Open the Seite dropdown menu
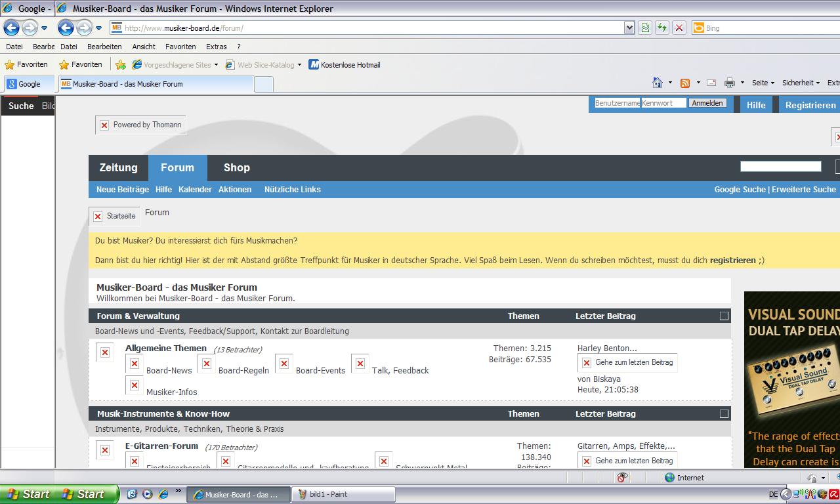840x504 pixels. 763,83
